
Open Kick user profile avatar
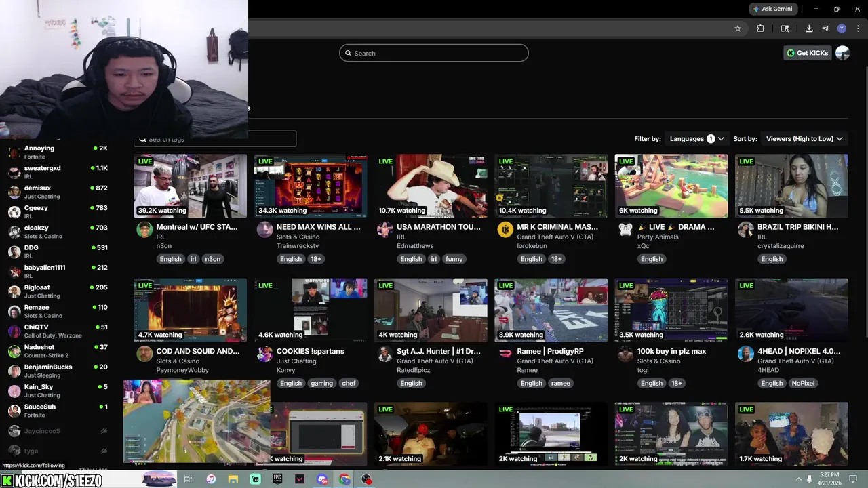842,53
